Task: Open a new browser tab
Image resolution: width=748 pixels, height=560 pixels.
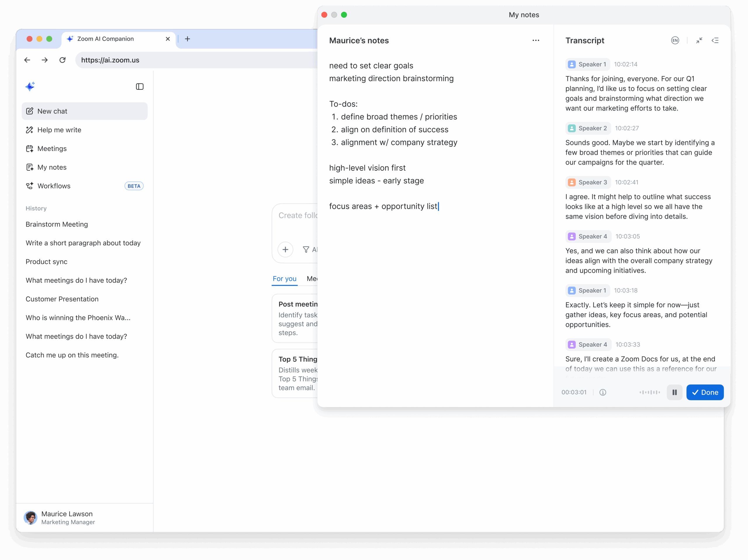Action: click(x=187, y=39)
